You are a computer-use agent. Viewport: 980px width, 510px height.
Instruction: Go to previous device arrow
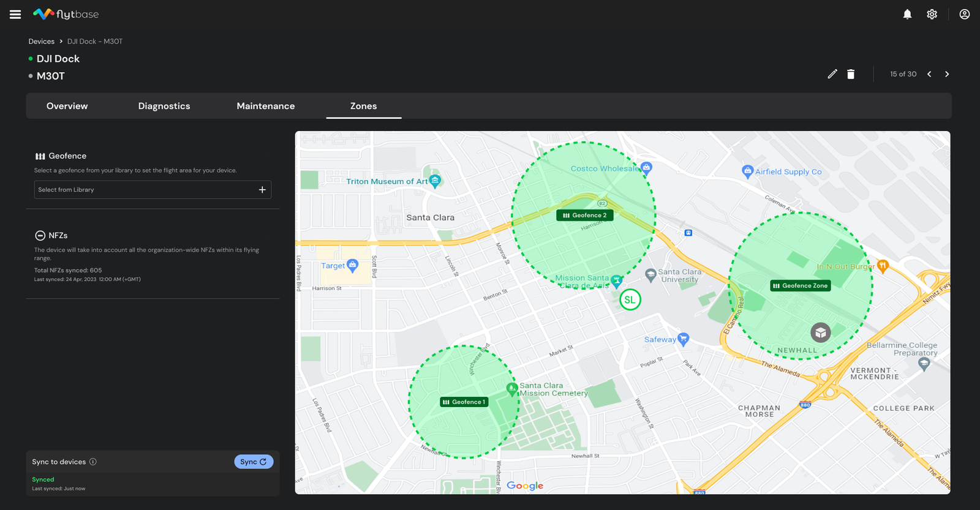[x=929, y=74]
